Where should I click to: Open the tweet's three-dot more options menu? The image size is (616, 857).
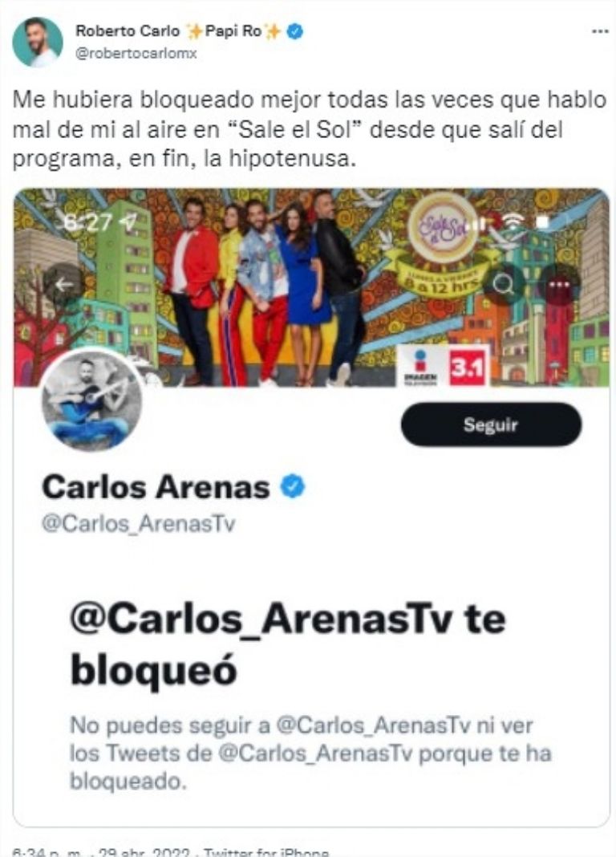click(x=600, y=32)
